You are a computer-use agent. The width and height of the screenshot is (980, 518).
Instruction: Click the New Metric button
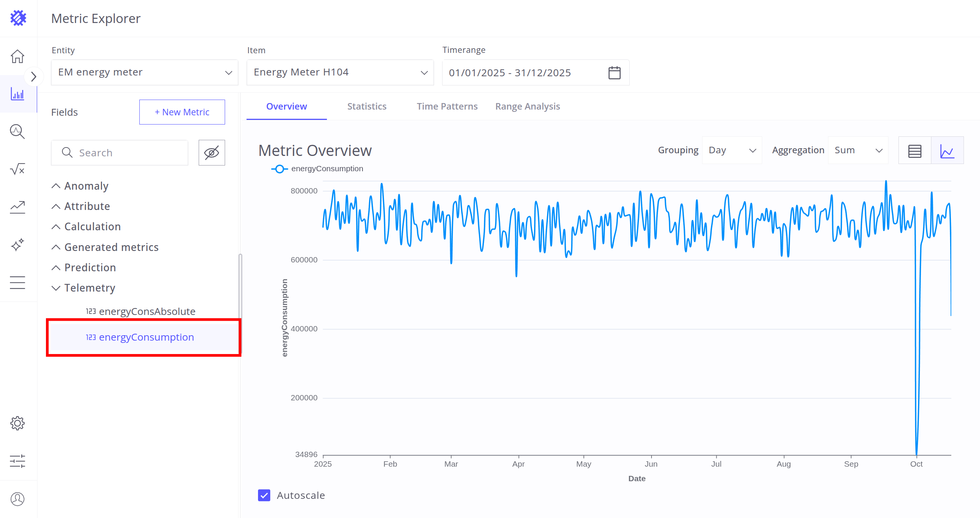pos(182,112)
